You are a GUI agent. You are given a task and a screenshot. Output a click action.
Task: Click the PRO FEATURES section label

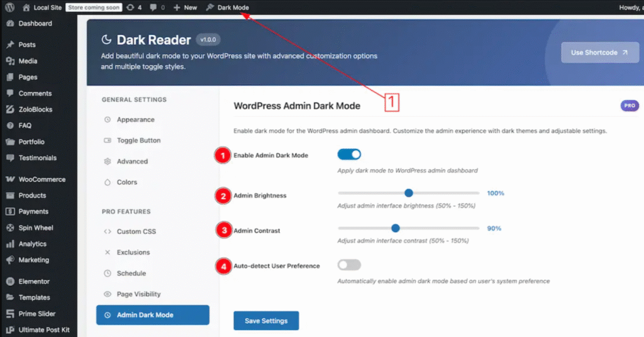[x=126, y=211]
